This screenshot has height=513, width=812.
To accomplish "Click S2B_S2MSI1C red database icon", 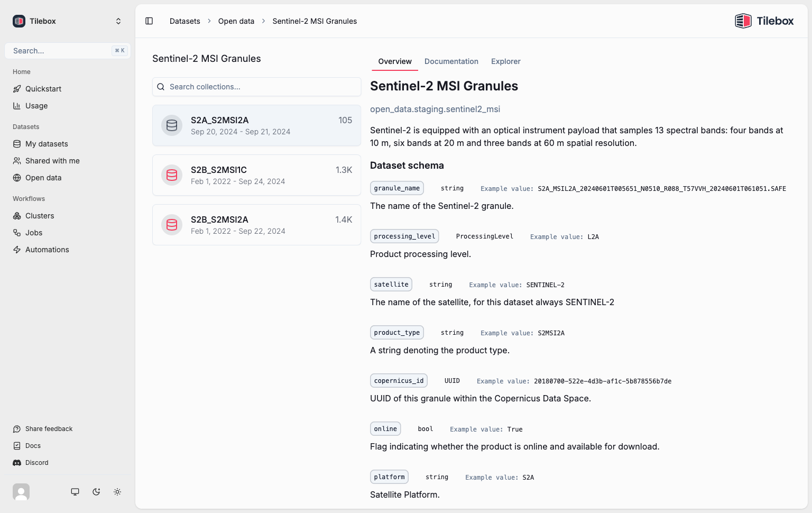I will [172, 175].
